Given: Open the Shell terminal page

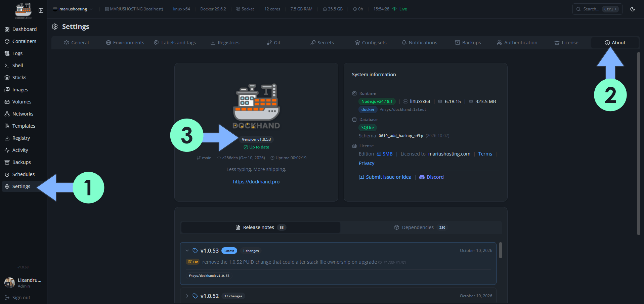Looking at the screenshot, I should pos(24,66).
